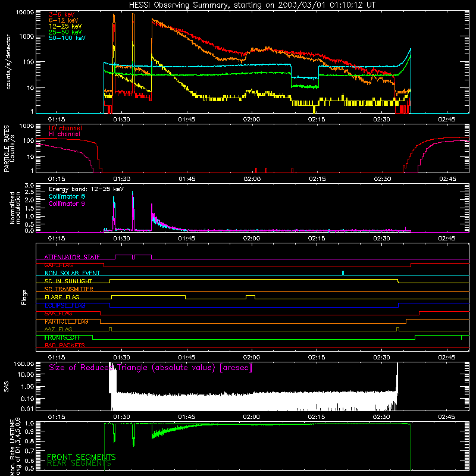Image resolution: width=476 pixels, height=476 pixels.
Task: Click the 02:00 tick under the SAS panel
Action: click(251, 417)
